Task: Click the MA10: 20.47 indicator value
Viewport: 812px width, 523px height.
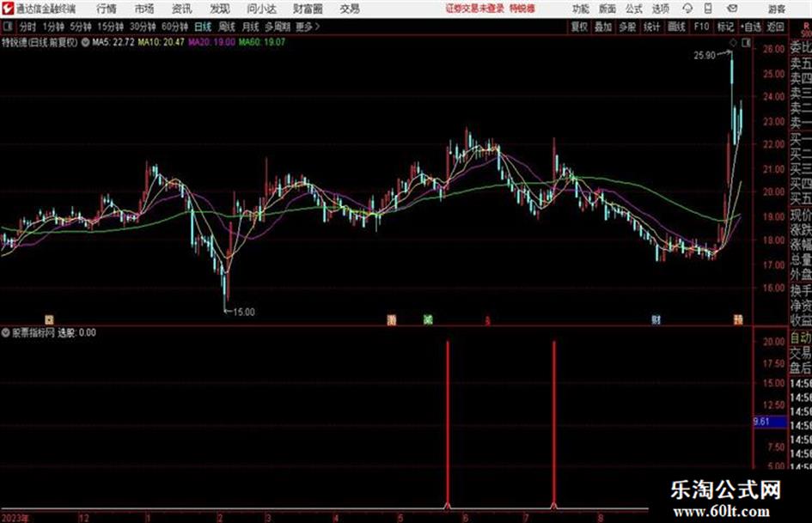Action: coord(161,42)
